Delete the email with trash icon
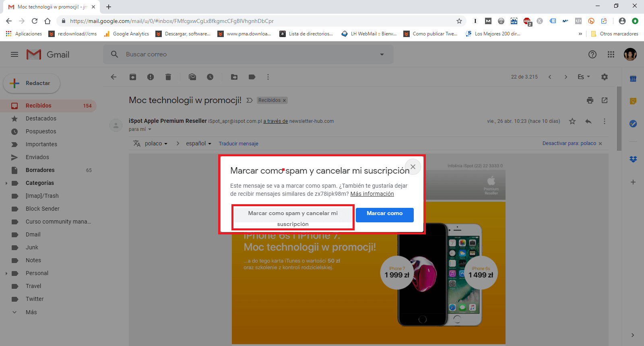644x346 pixels. [168, 77]
